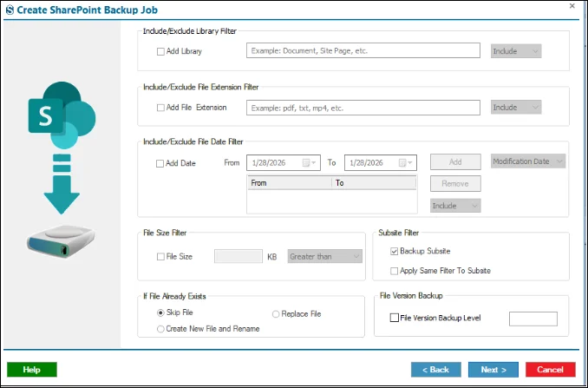Viewport: 588px width, 388px height.
Task: Choose Create New File and Rename
Action: 160,329
